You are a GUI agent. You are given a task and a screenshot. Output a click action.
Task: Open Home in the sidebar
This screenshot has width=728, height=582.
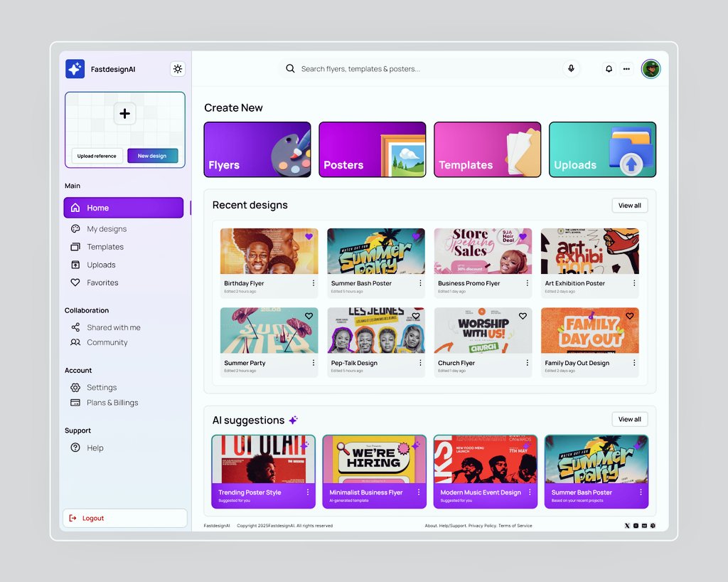point(124,208)
